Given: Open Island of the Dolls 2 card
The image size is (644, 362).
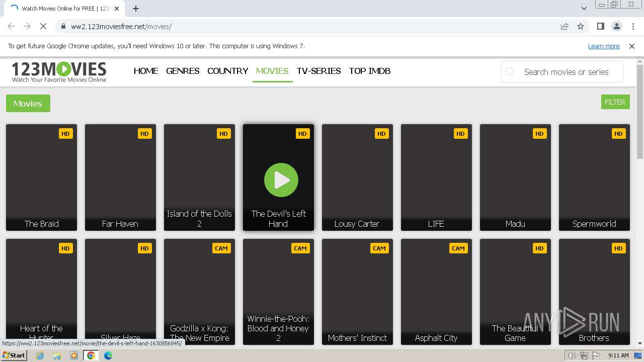Looking at the screenshot, I should 199,177.
